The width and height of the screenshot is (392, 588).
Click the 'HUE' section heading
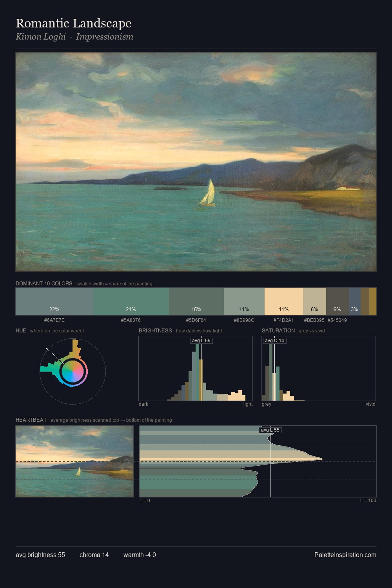(21, 330)
